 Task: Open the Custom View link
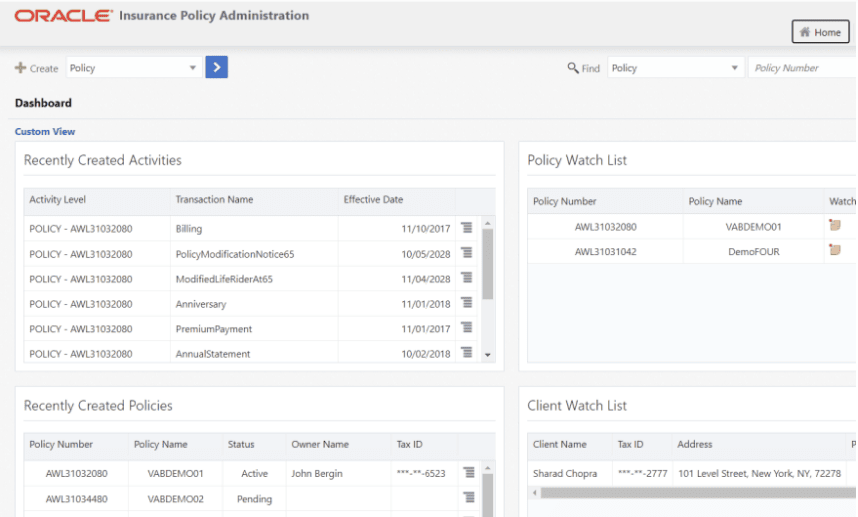coord(45,132)
